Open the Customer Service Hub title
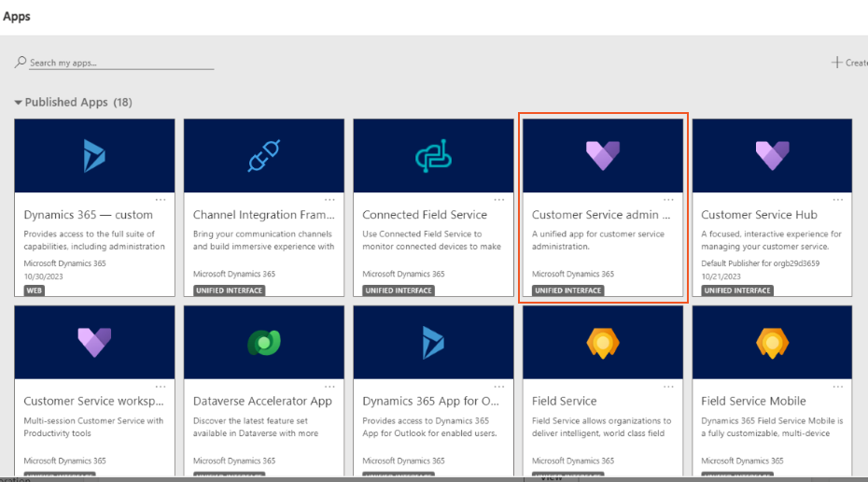The height and width of the screenshot is (482, 868). [759, 215]
